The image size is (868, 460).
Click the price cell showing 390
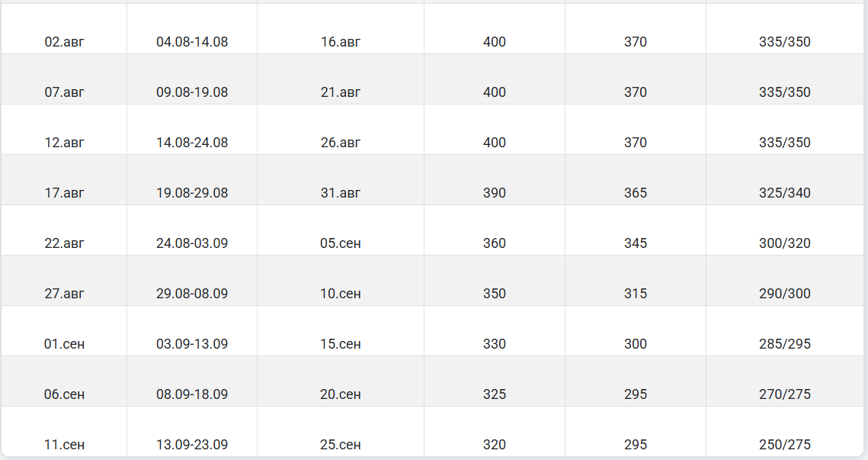click(x=495, y=193)
